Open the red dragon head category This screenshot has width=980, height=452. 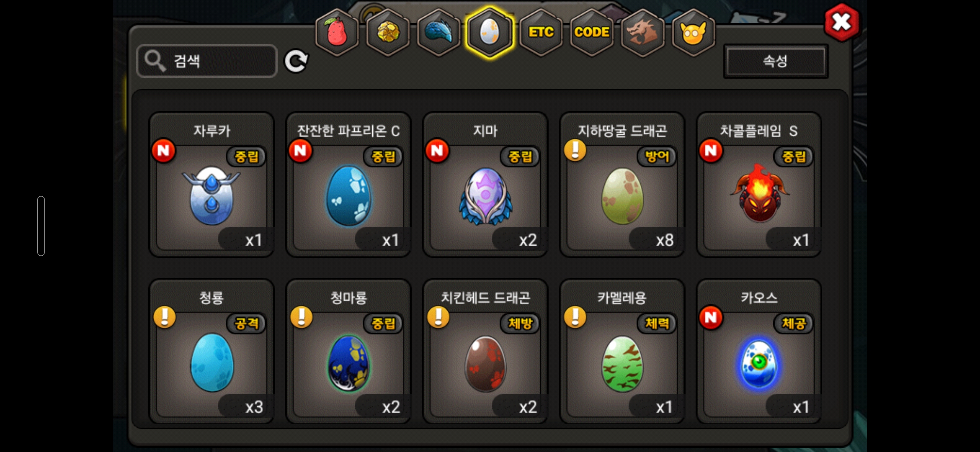pyautogui.click(x=643, y=32)
